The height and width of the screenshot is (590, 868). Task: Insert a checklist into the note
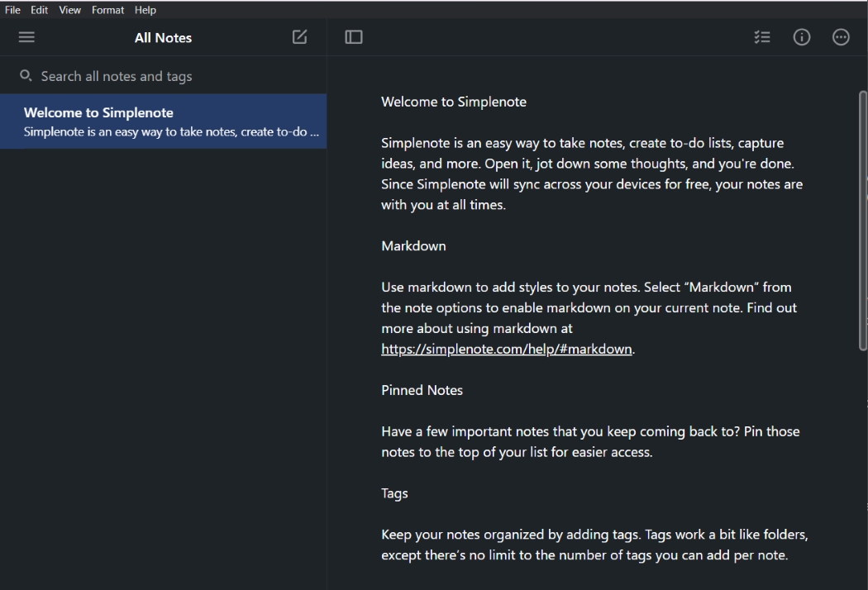(x=762, y=37)
